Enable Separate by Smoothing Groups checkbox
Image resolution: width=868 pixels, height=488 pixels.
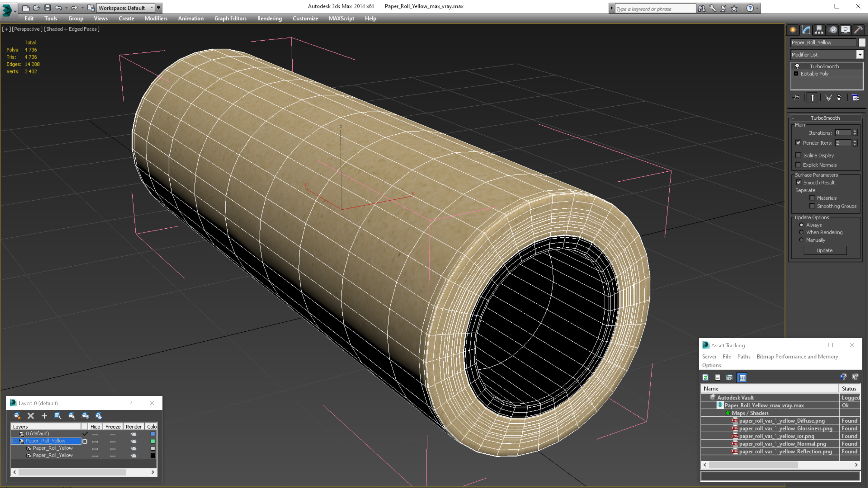click(x=812, y=206)
